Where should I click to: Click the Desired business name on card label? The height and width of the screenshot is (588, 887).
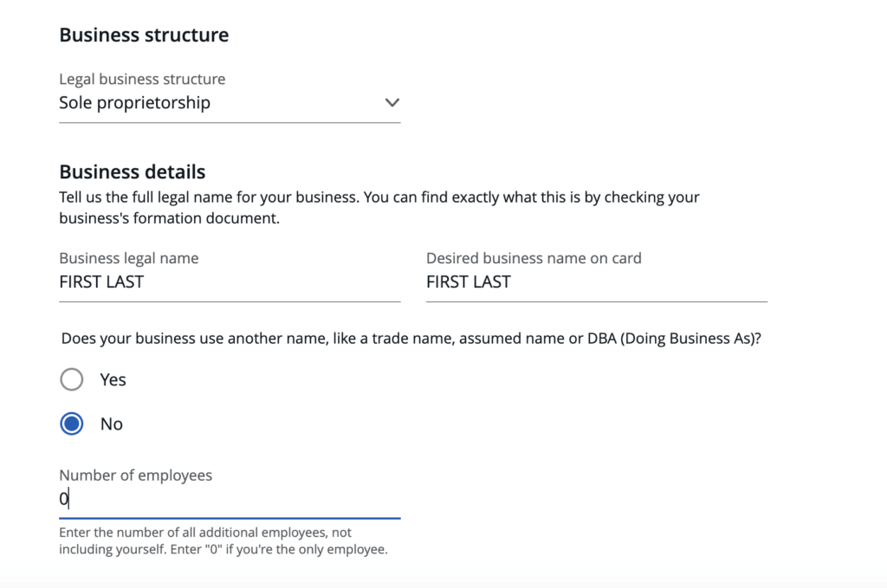(534, 258)
